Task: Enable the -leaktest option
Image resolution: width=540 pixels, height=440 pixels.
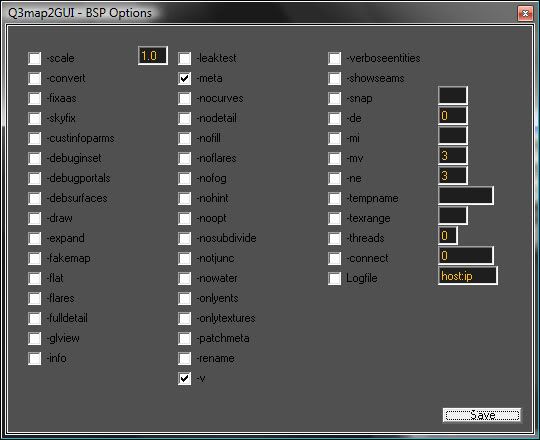Action: click(185, 59)
